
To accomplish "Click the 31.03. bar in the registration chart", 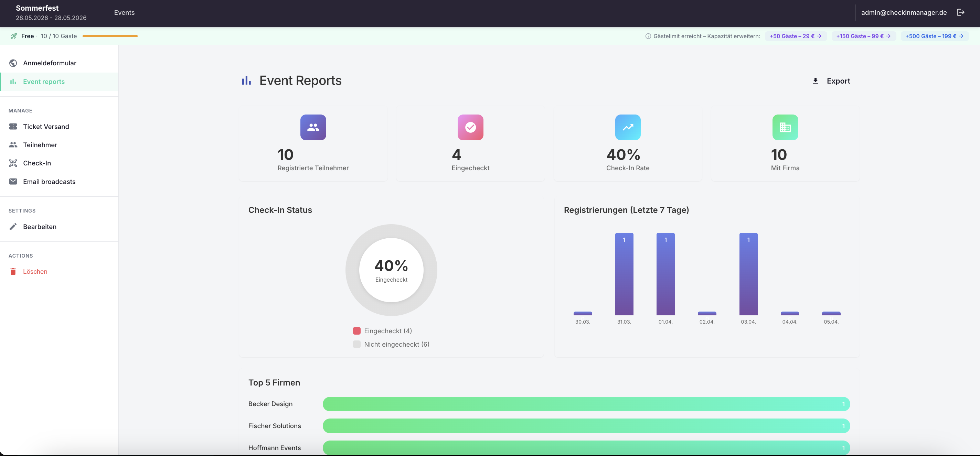I will point(624,274).
